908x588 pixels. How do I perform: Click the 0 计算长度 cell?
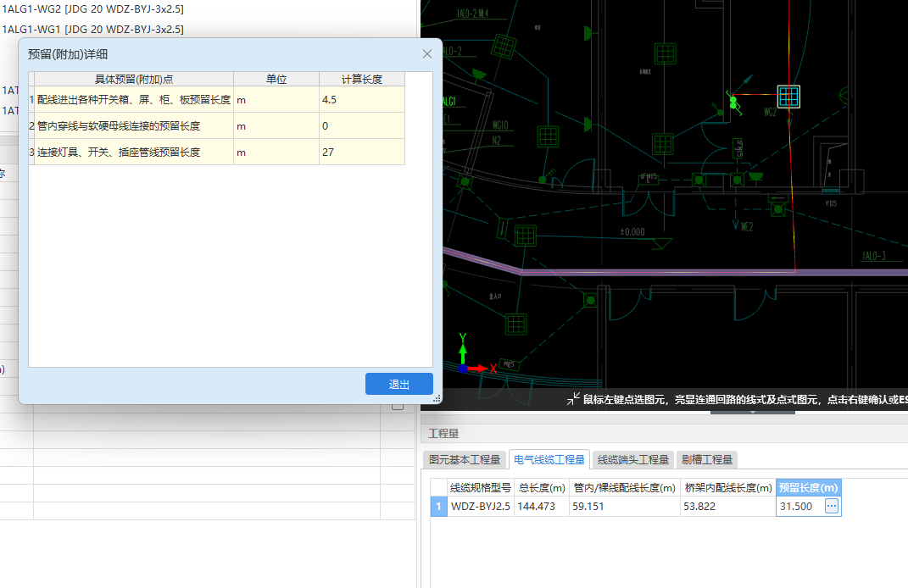[x=362, y=125]
